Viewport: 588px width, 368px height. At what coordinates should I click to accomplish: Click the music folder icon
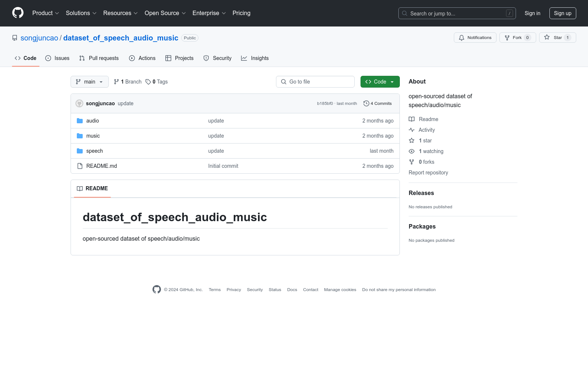click(x=80, y=136)
